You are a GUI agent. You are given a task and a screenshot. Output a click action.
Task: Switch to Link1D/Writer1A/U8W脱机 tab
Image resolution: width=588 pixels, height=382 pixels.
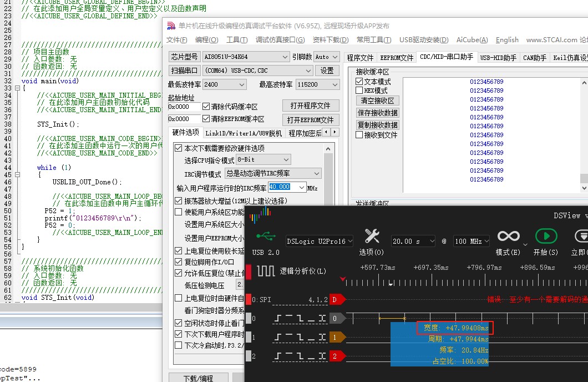244,133
